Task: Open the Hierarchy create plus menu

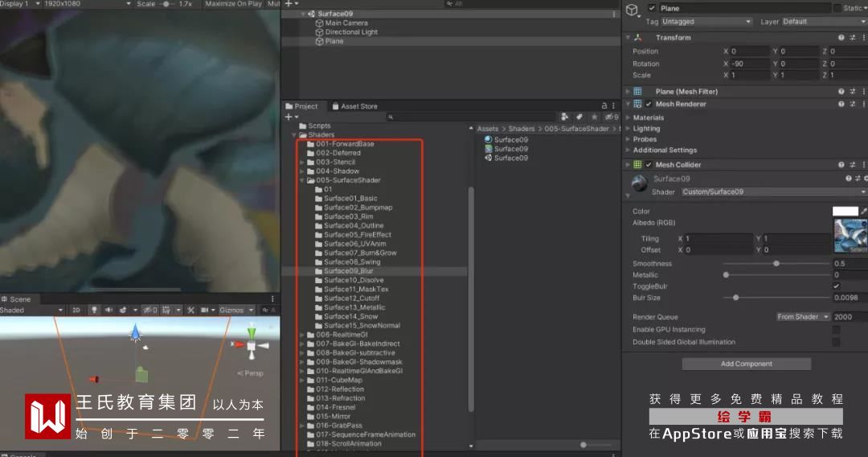Action: click(x=291, y=4)
